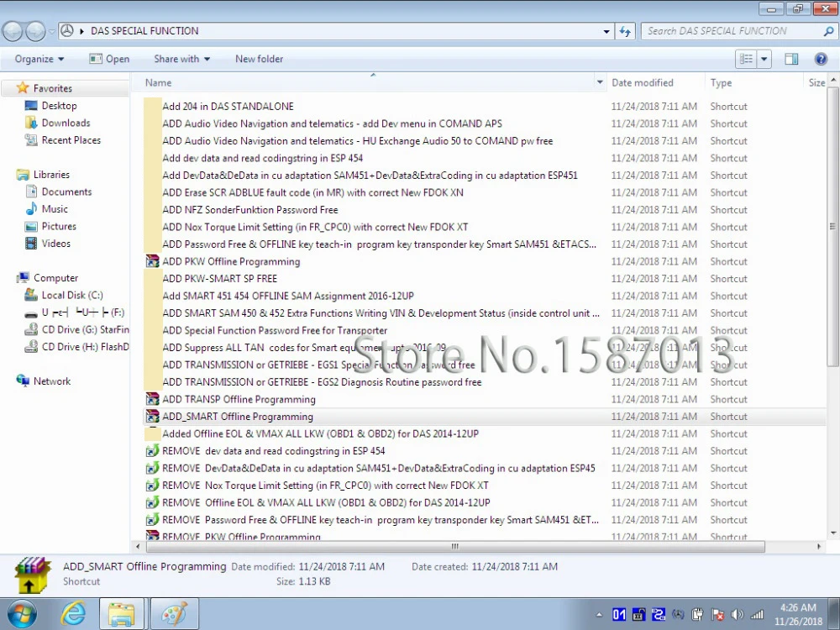Open address bar history dropdown
The width and height of the screenshot is (840, 630).
[606, 31]
